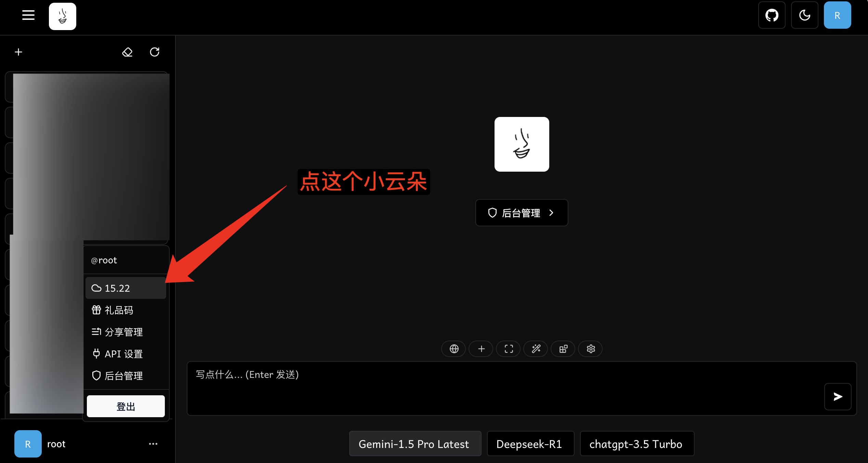Start a new conversation with the plus icon
The image size is (868, 463).
coord(18,52)
